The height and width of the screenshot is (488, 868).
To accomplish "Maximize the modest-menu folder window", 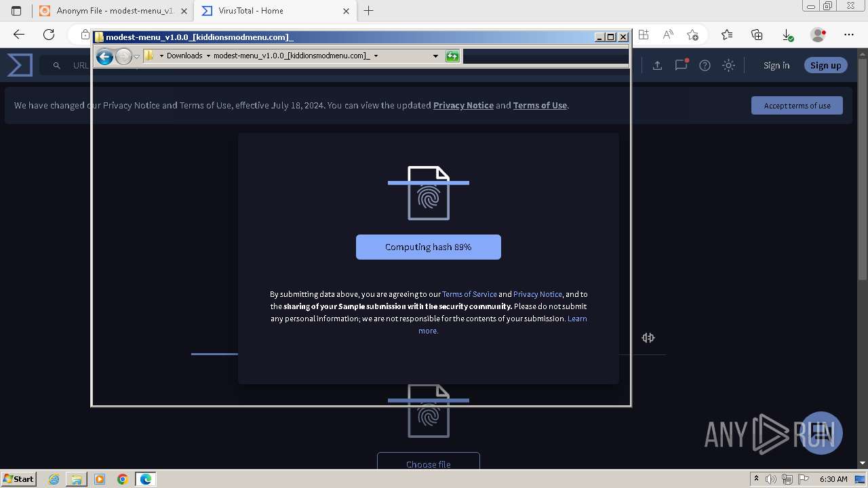I will 611,37.
